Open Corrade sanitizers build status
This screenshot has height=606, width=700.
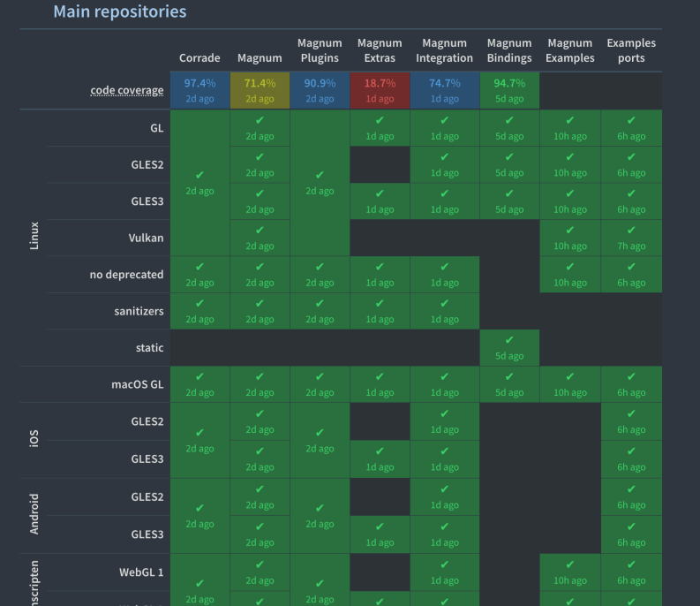point(200,312)
